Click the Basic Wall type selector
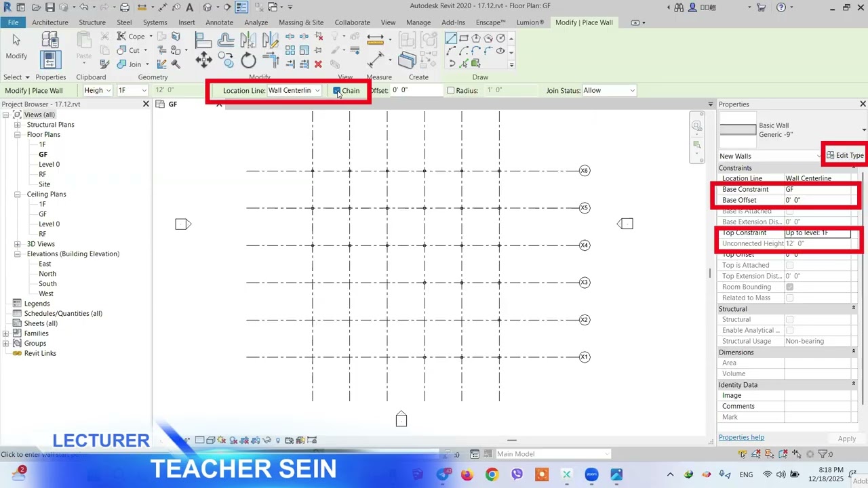This screenshot has height=488, width=868. pyautogui.click(x=792, y=130)
